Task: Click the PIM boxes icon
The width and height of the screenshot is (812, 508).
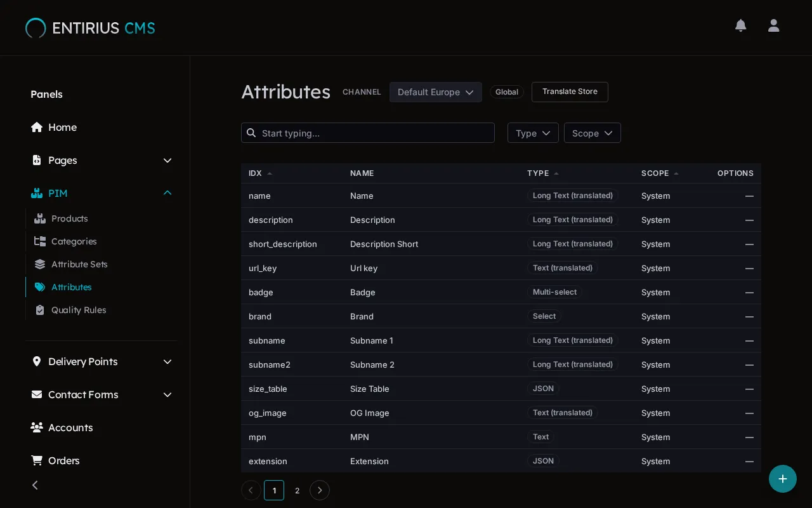Action: coord(37,193)
